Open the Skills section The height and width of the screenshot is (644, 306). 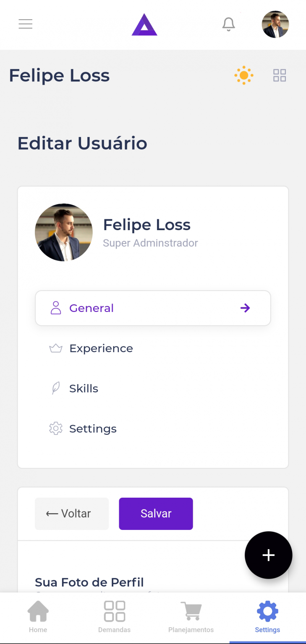coord(84,389)
